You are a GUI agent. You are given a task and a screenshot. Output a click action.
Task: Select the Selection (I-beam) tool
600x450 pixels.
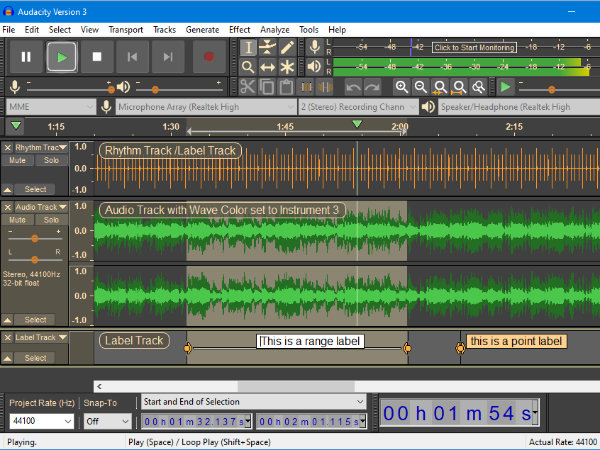248,47
